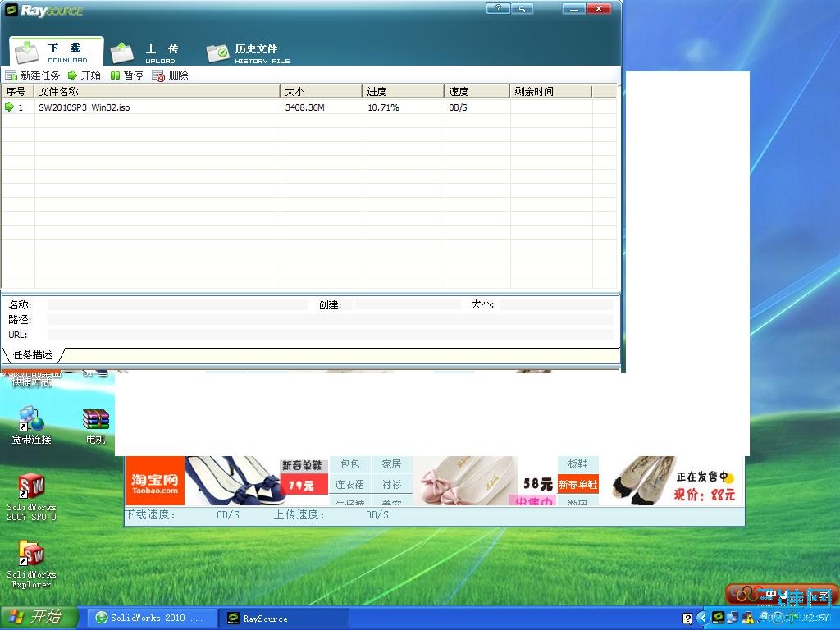The image size is (840, 630).
Task: Sort by the 序号 column header
Action: (x=18, y=92)
